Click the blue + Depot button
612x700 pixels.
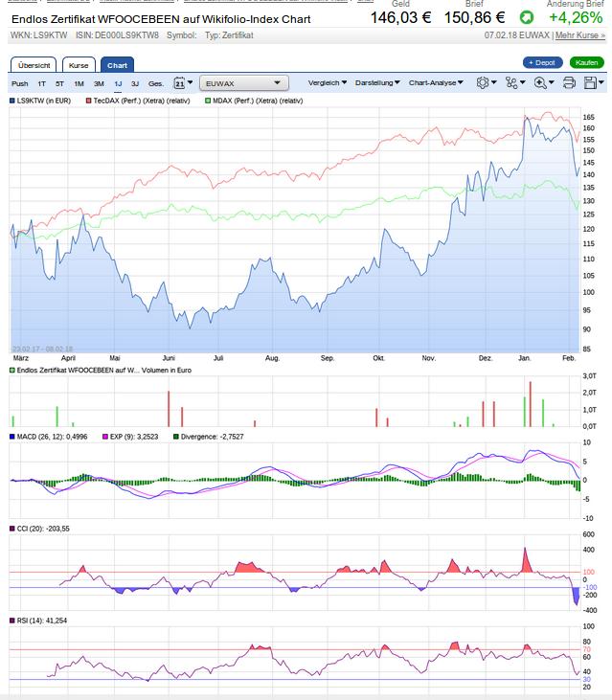coord(543,62)
